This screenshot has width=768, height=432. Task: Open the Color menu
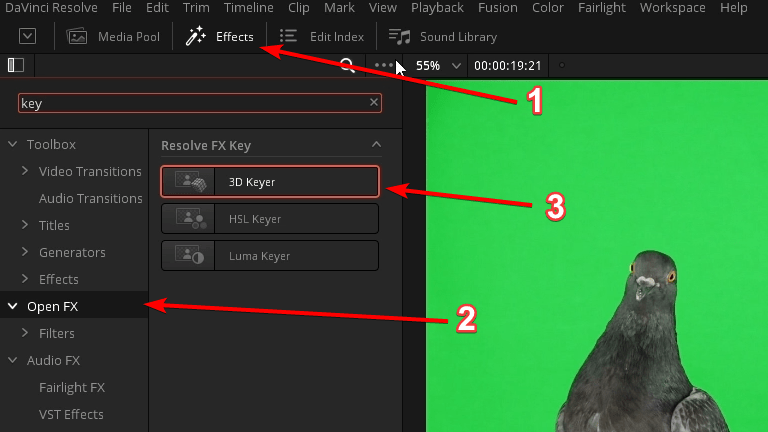pos(548,8)
